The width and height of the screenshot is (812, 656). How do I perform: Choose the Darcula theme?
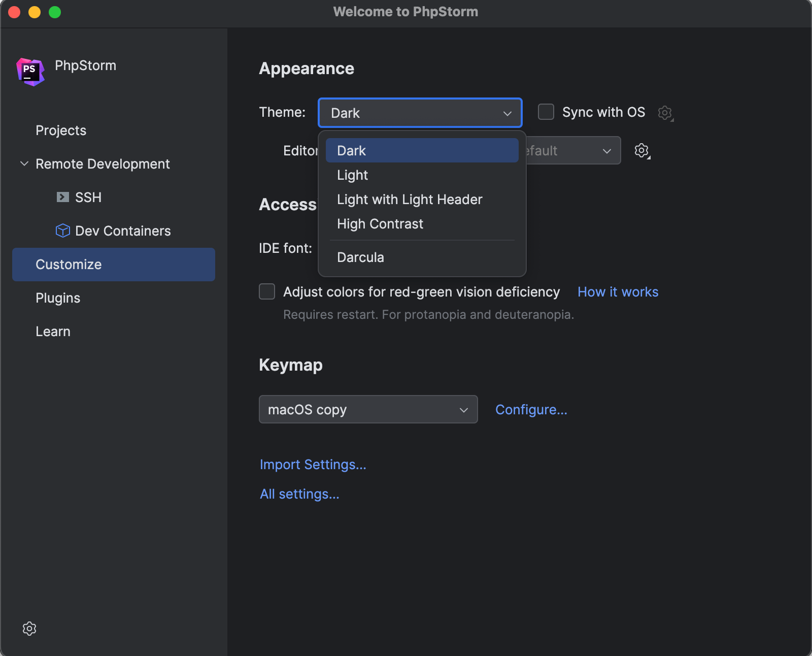coord(360,257)
